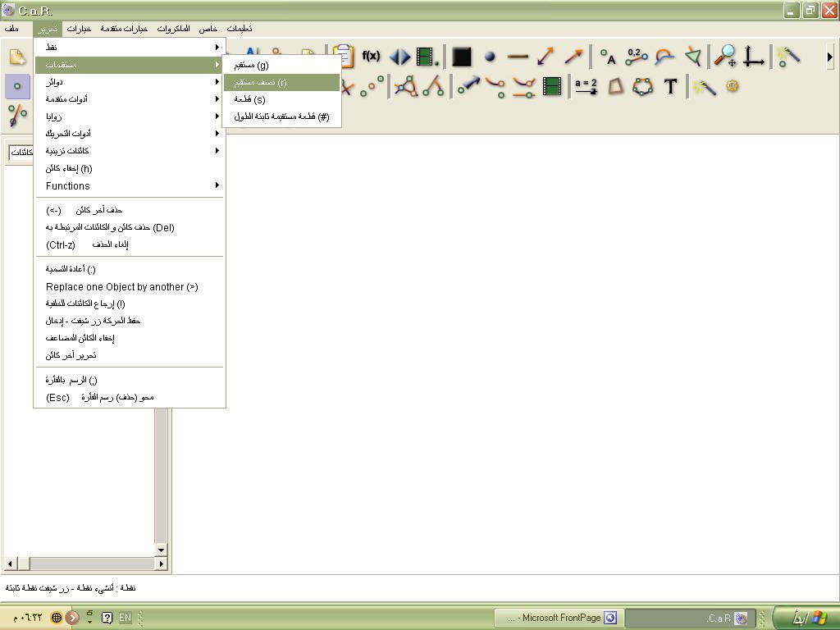Click the point style sphere icon

click(490, 56)
